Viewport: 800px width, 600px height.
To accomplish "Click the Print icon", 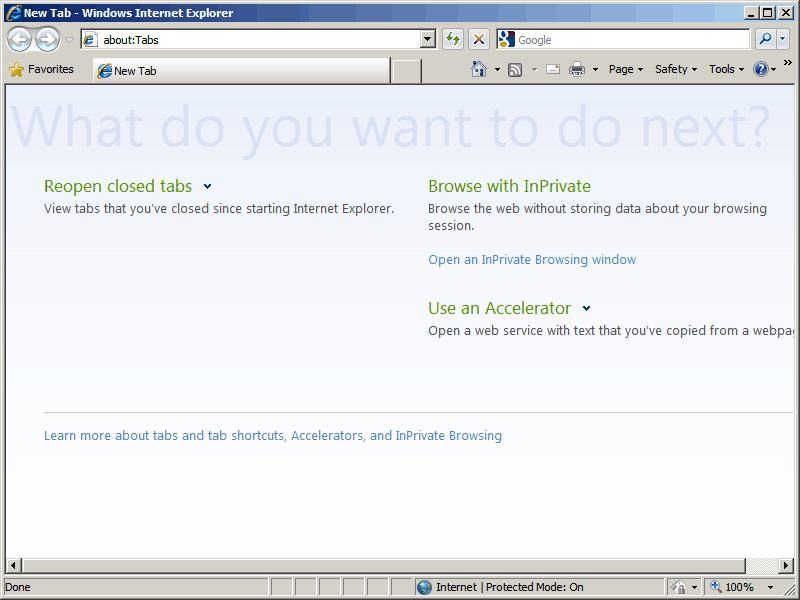I will pos(577,69).
